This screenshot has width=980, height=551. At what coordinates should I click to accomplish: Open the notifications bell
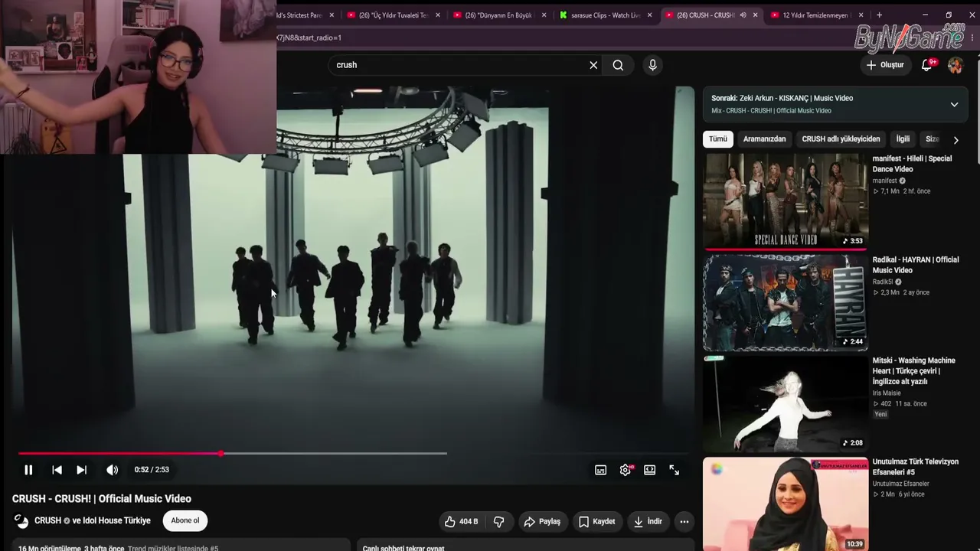point(927,65)
